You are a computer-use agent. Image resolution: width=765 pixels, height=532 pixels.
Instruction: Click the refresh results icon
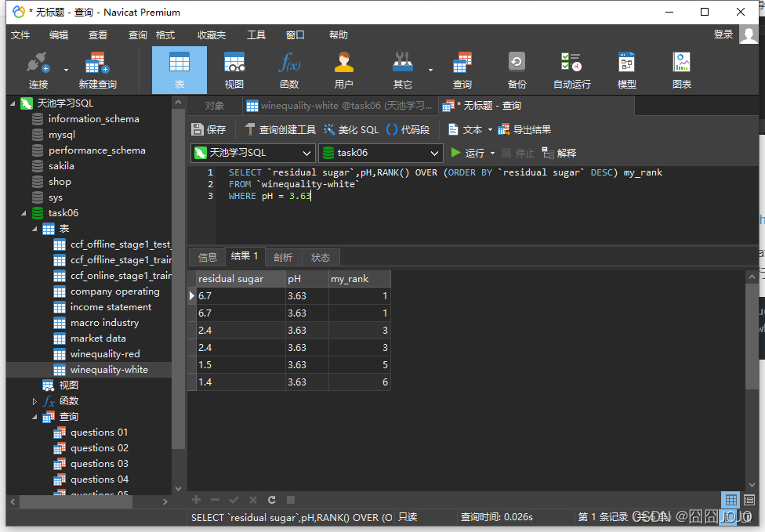pos(272,500)
